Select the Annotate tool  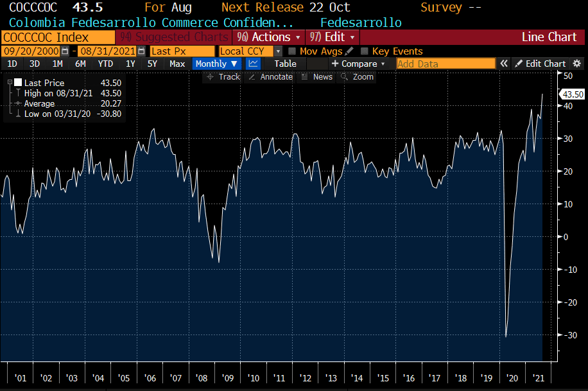[270, 76]
